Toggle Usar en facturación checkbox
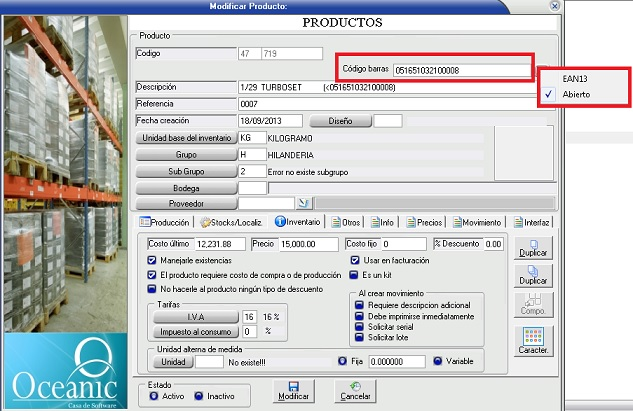This screenshot has height=411, width=633. (354, 261)
